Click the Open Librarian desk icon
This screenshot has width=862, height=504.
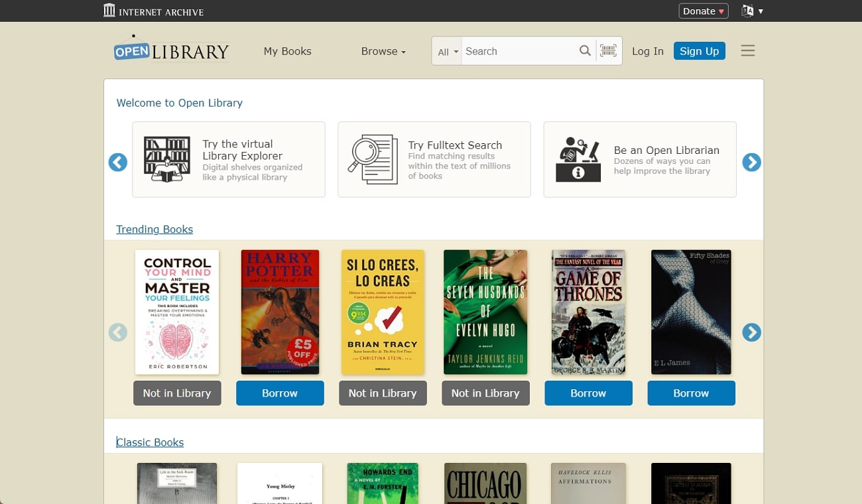point(578,159)
